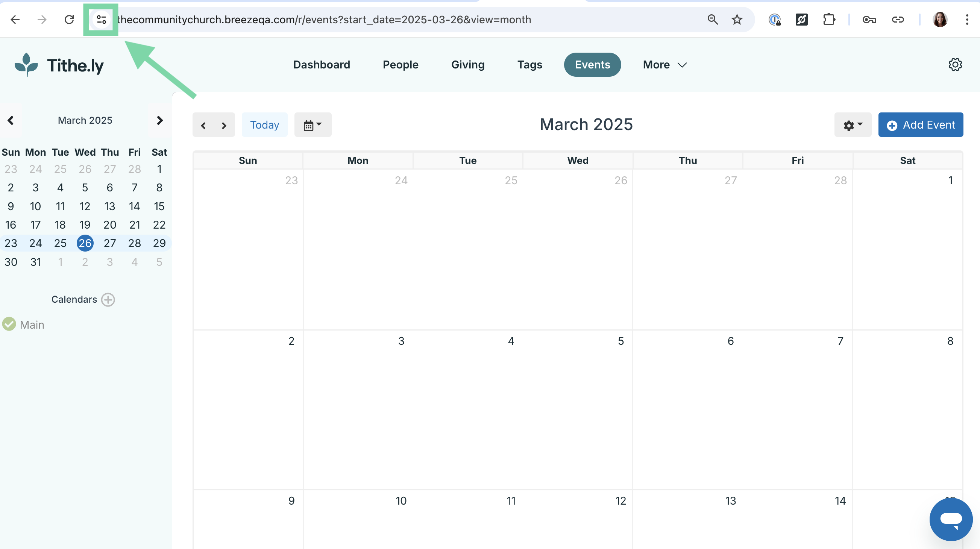Open the calendar settings gear dropdown
Image resolution: width=980 pixels, height=549 pixels.
853,125
